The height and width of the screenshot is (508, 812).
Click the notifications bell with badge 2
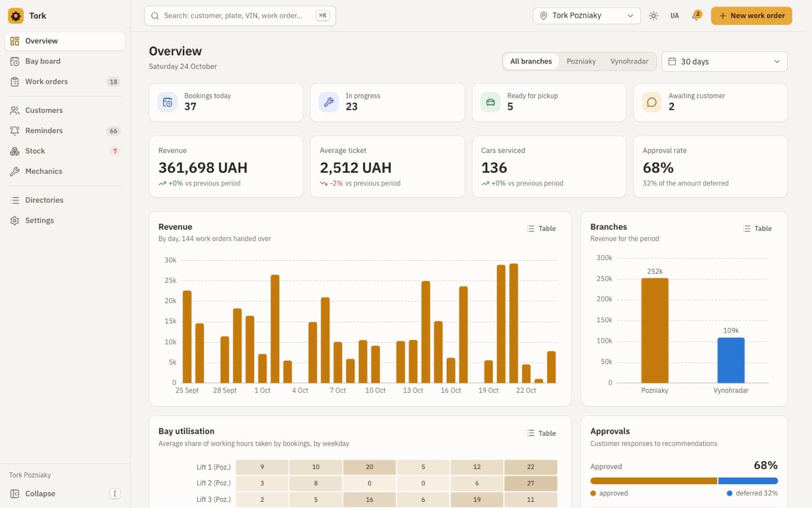pos(696,16)
